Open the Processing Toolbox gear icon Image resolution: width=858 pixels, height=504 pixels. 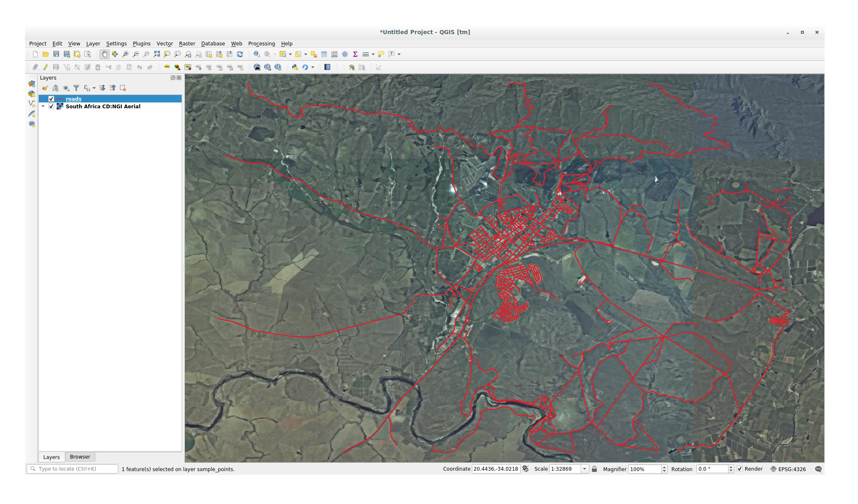click(x=345, y=54)
